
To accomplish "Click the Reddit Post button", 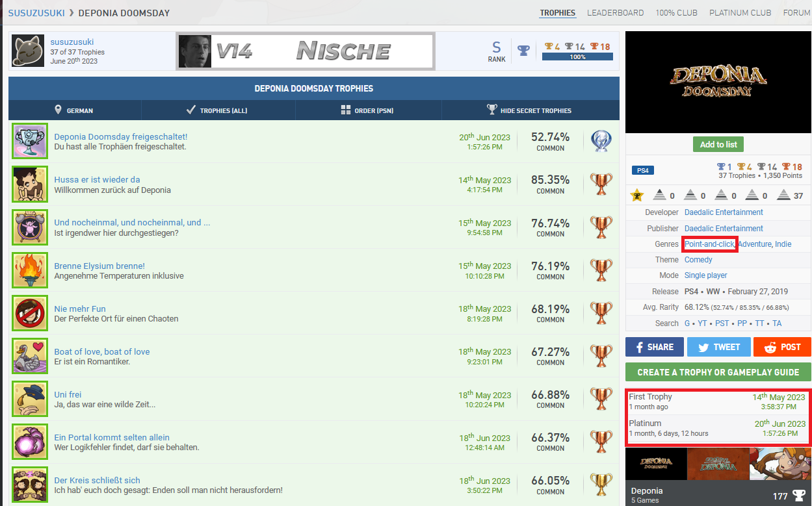I will (x=782, y=347).
